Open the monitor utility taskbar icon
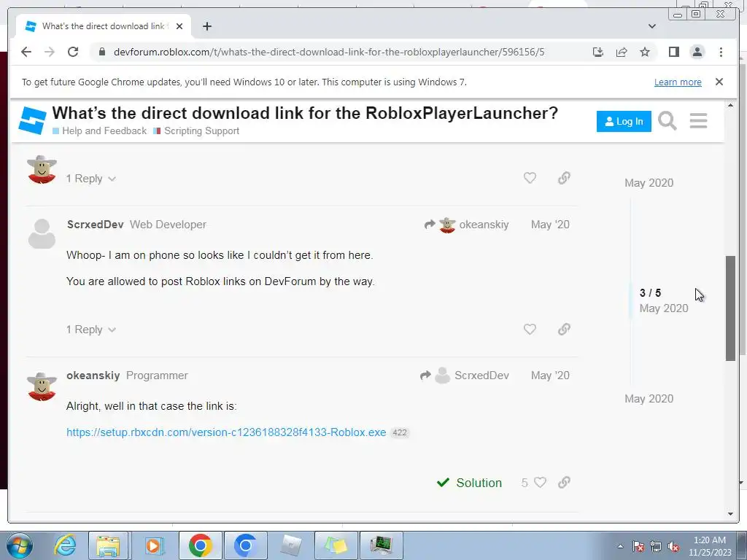This screenshot has width=747, height=560. 382,545
